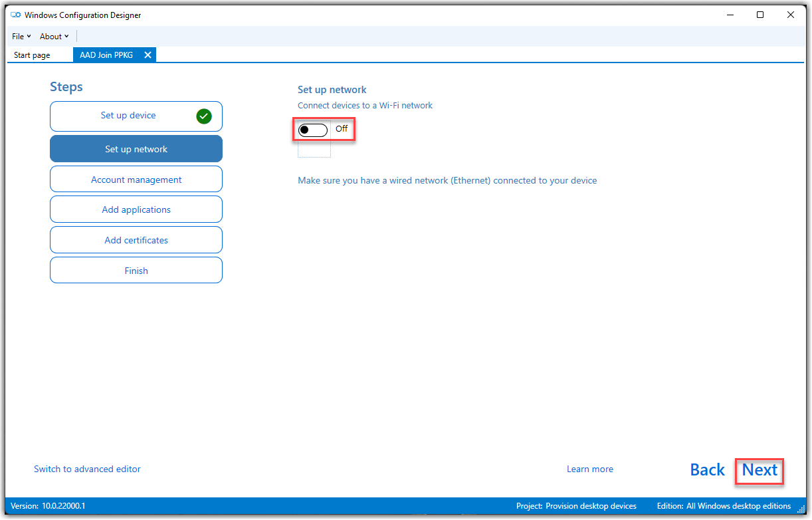
Task: Toggle the Wi-Fi network switch on
Action: click(x=313, y=130)
